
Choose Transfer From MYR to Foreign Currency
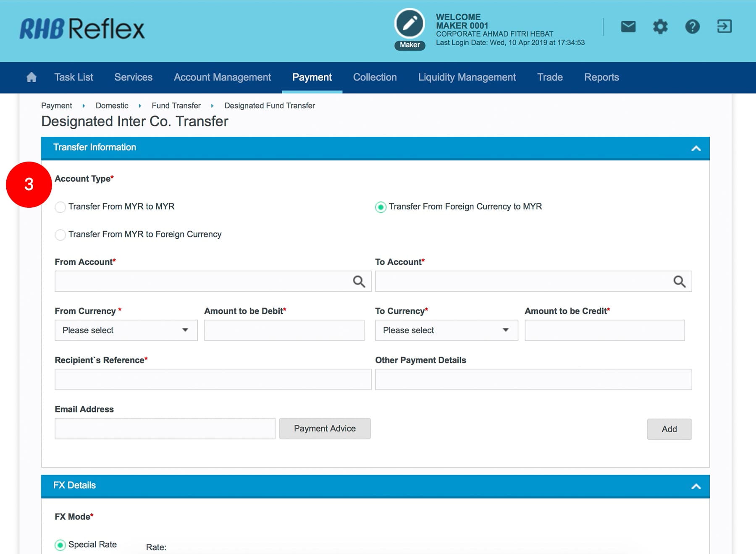[60, 235]
